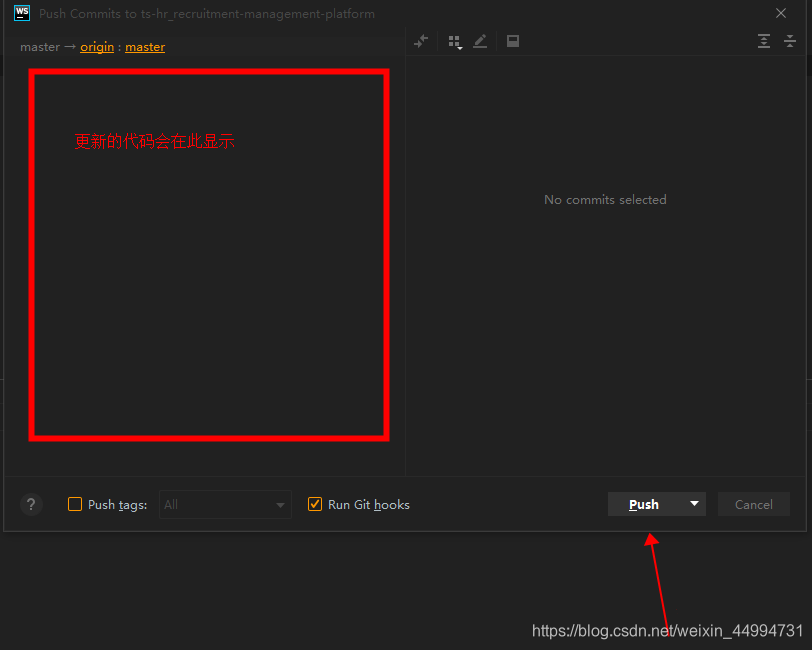The height and width of the screenshot is (650, 812).
Task: Click the master target branch link
Action: click(x=145, y=47)
